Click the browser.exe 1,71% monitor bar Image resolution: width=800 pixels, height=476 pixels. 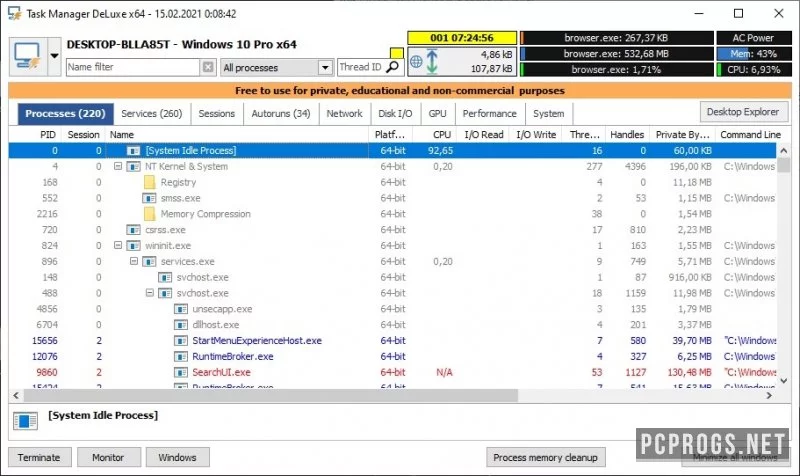click(616, 69)
